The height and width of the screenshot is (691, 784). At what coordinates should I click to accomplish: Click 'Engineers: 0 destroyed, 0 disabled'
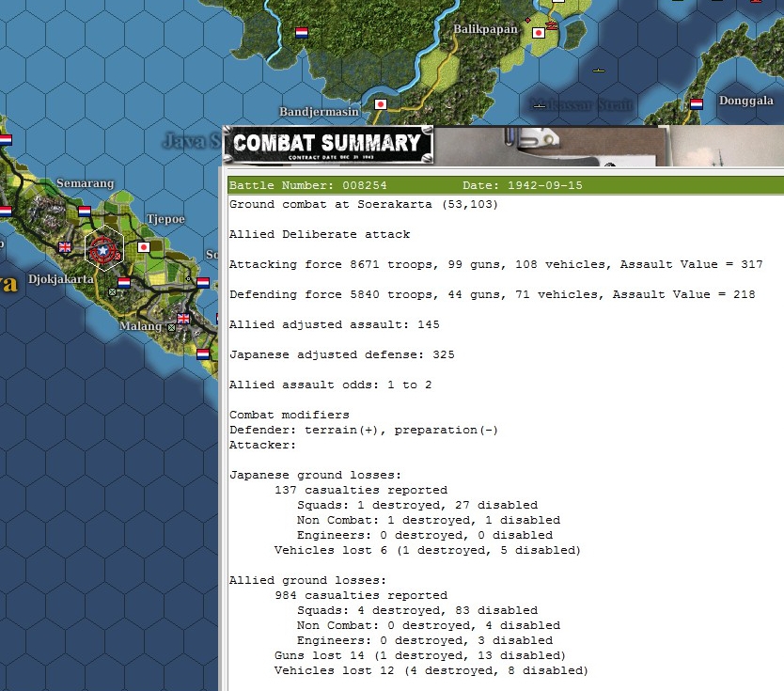(x=425, y=535)
